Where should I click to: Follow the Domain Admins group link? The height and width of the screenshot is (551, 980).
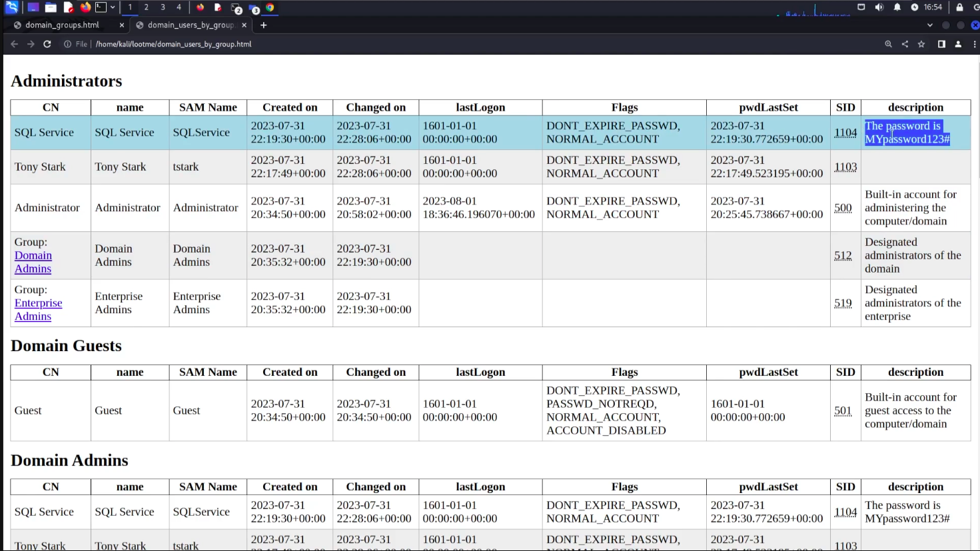pos(33,262)
